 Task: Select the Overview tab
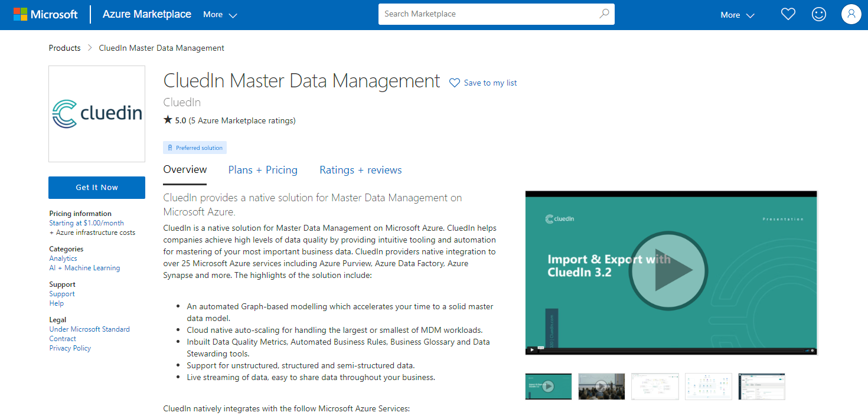point(185,170)
